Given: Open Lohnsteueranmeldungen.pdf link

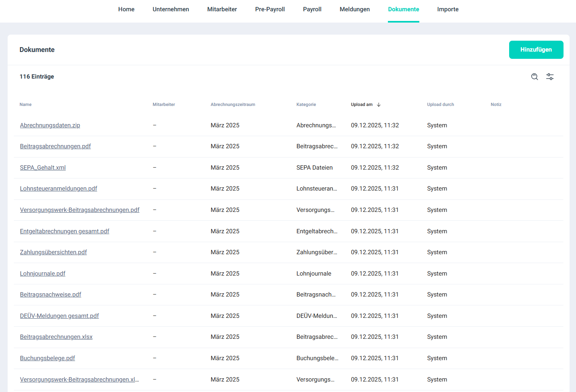Looking at the screenshot, I should (58, 189).
